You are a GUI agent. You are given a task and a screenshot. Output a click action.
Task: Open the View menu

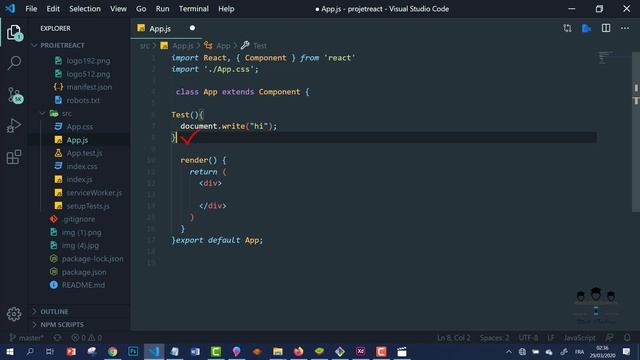pos(118,9)
